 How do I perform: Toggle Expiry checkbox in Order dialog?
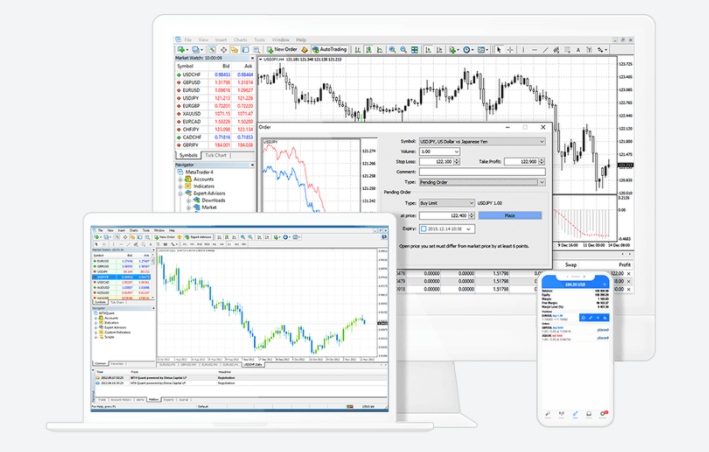pyautogui.click(x=424, y=229)
